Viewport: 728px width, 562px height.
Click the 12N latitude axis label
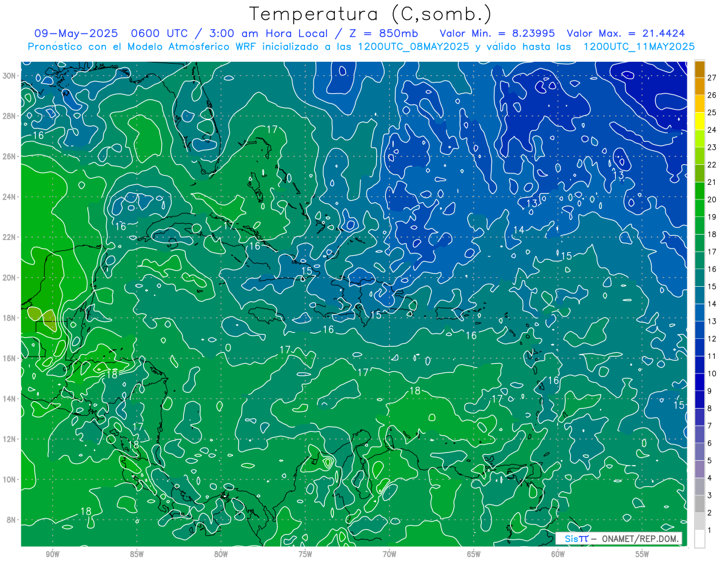tap(9, 439)
